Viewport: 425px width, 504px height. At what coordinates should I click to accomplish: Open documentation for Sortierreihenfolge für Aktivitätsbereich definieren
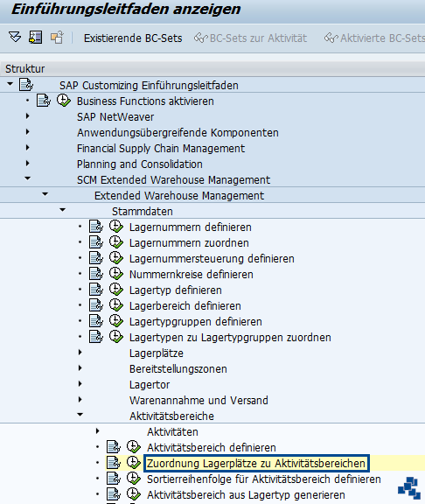click(x=113, y=479)
